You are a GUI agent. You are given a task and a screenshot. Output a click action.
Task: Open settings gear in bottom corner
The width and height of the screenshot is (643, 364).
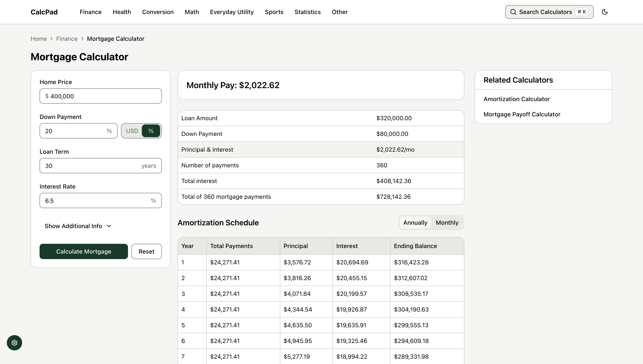14,343
